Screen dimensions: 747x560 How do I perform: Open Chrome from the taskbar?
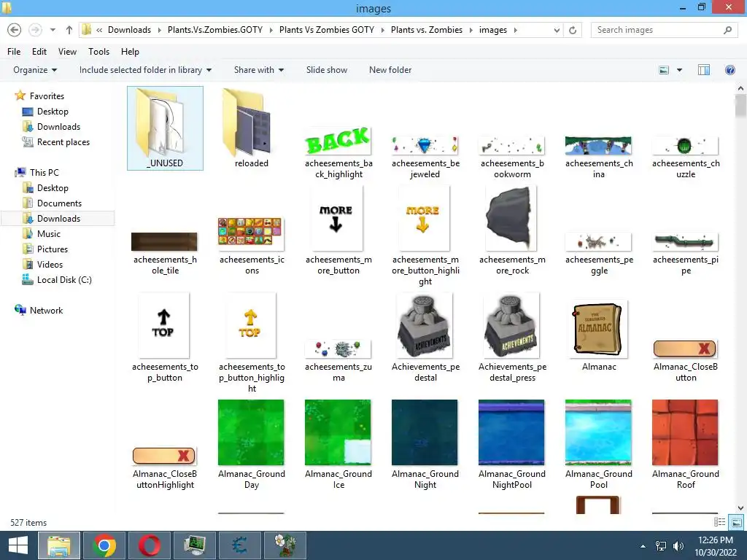point(104,545)
